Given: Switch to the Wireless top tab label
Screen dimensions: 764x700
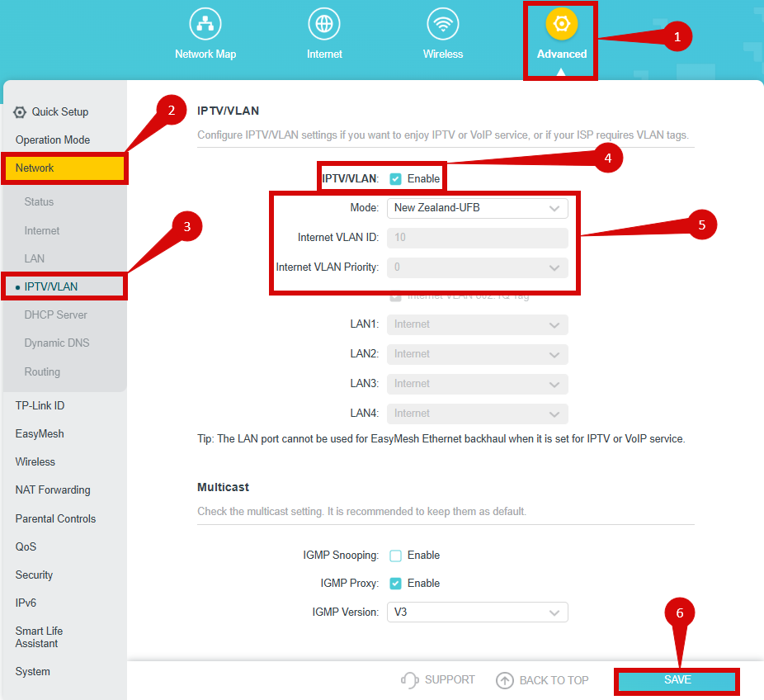Looking at the screenshot, I should (x=443, y=54).
